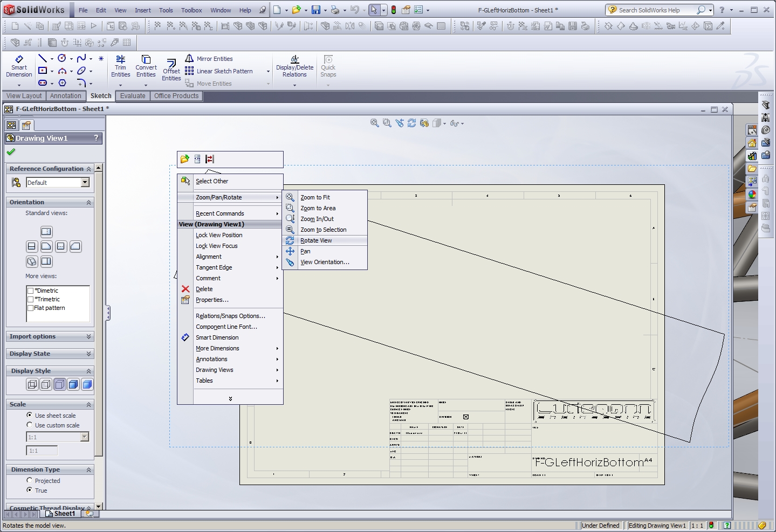Select the Use custom scale option
The height and width of the screenshot is (532, 776).
pos(30,425)
